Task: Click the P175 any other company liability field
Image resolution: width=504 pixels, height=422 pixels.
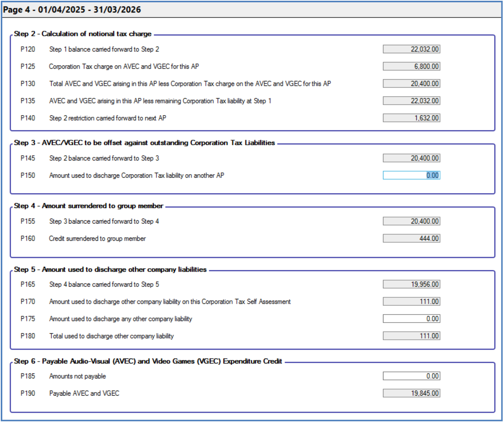Action: (x=411, y=319)
